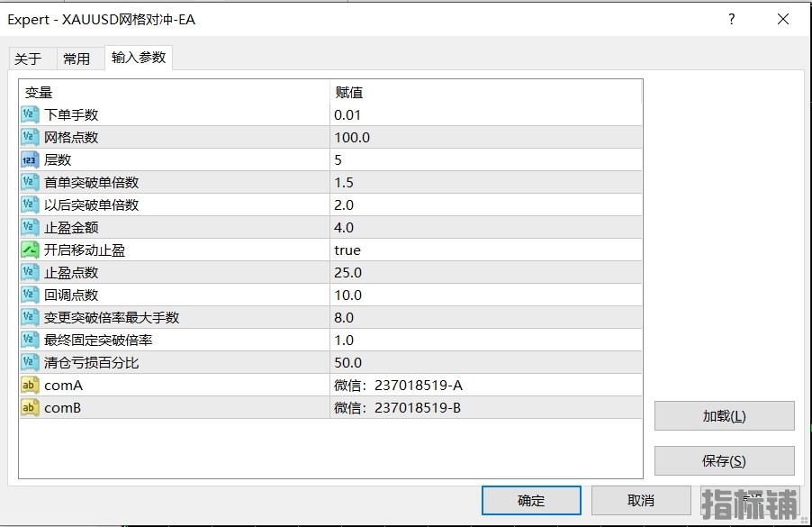Click the 保存(S) button
The image size is (812, 527).
(724, 460)
